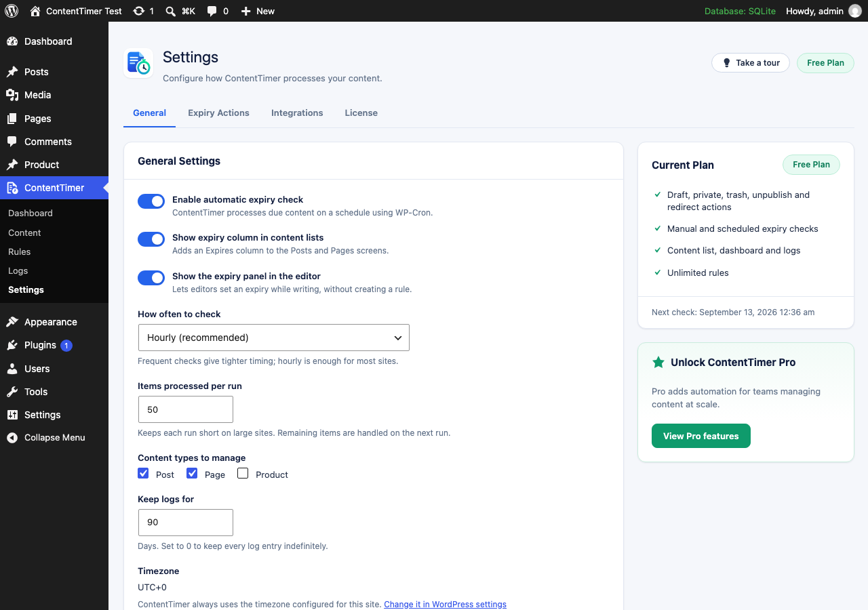Image resolution: width=868 pixels, height=610 pixels.
Task: Click the ContentTimer logo beside Settings heading
Action: click(x=138, y=63)
